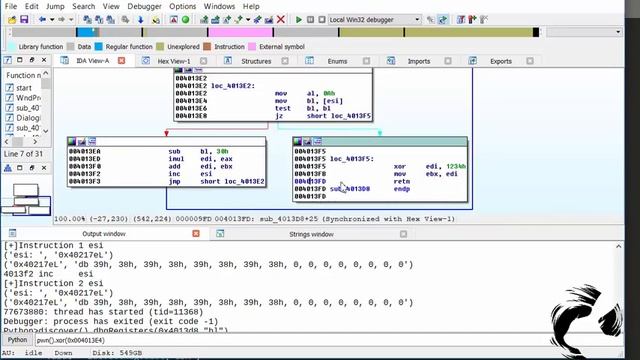The height and width of the screenshot is (360, 640).
Task: Select the DialogFunc function entry
Action: click(x=23, y=118)
